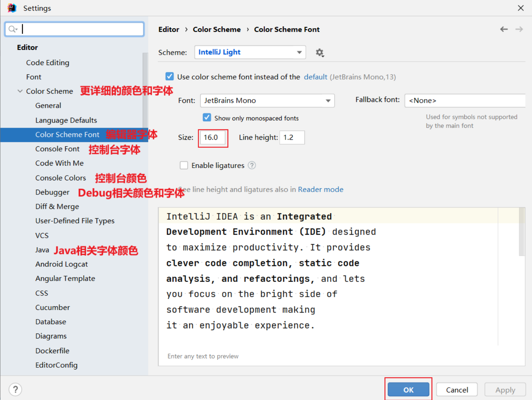Click Editor in the breadcrumb
532x400 pixels.
169,29
